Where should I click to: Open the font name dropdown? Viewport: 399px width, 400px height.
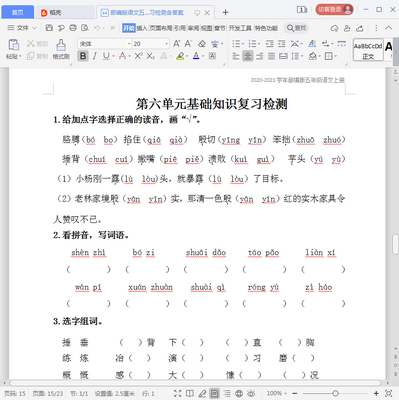pos(105,44)
